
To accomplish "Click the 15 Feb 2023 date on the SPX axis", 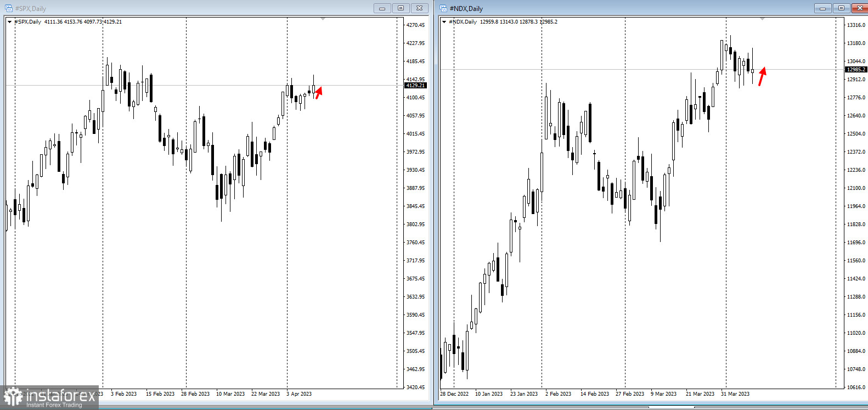I will (160, 394).
